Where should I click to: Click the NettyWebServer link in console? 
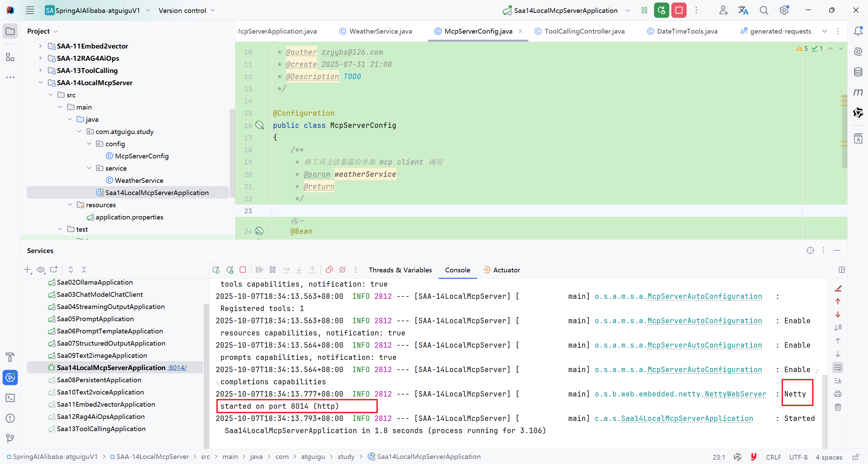[x=735, y=394]
